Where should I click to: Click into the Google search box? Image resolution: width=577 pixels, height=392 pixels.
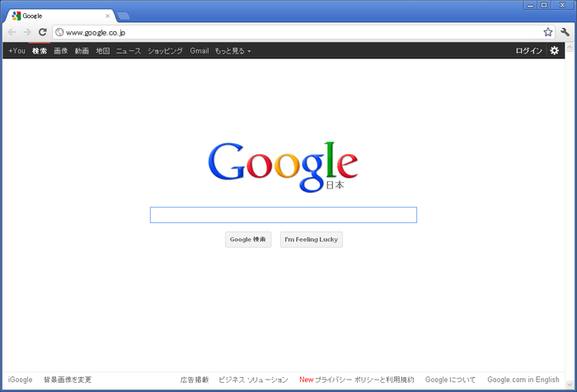283,215
